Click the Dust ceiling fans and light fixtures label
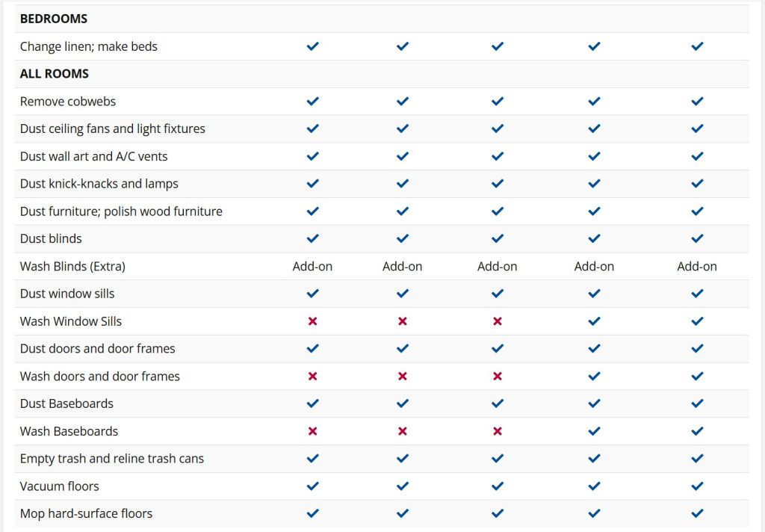765x532 pixels. point(113,129)
